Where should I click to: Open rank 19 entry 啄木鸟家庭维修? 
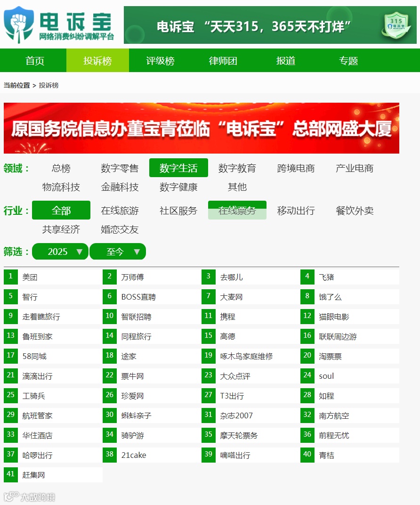tap(250, 356)
